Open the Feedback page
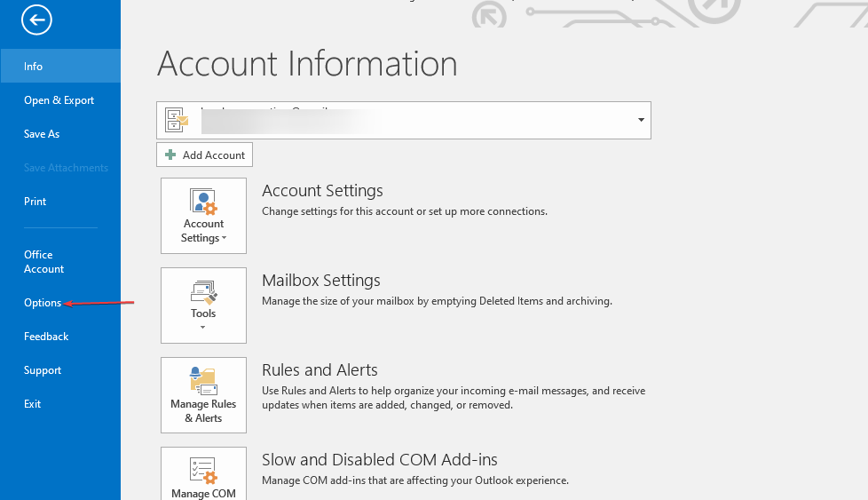The height and width of the screenshot is (500, 868). coord(46,337)
